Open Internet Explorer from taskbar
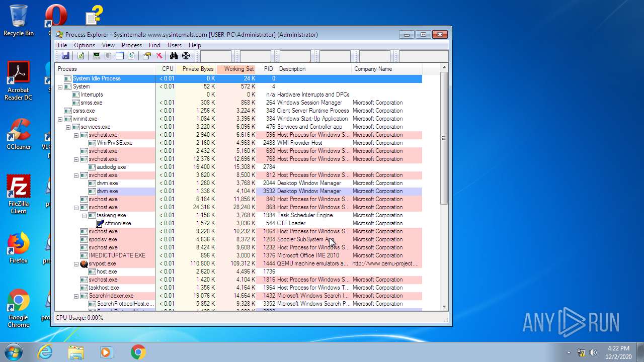The width and height of the screenshot is (644, 362). 45,352
